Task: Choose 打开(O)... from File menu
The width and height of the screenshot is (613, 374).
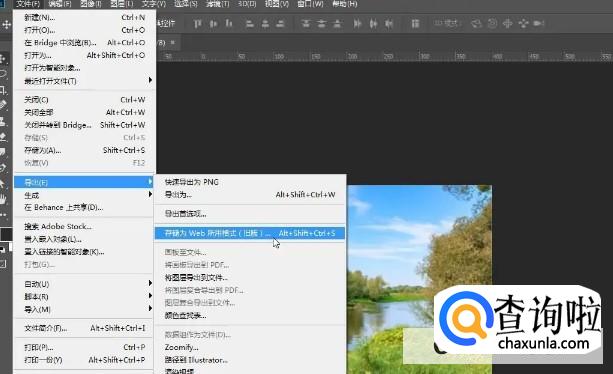Action: point(84,30)
